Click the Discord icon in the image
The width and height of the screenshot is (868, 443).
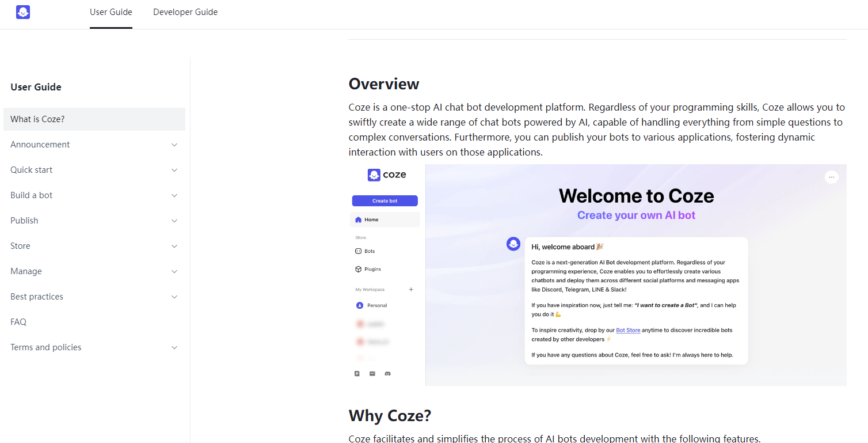point(388,374)
